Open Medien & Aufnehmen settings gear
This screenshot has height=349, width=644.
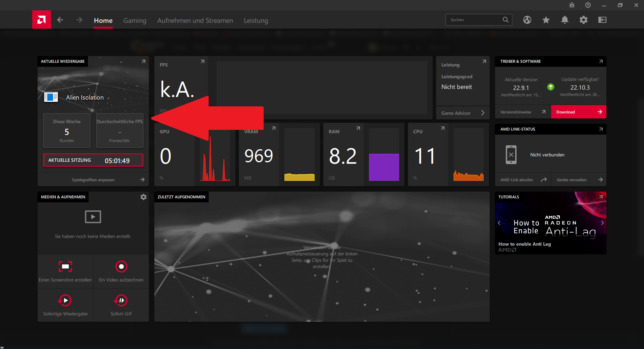tap(144, 197)
